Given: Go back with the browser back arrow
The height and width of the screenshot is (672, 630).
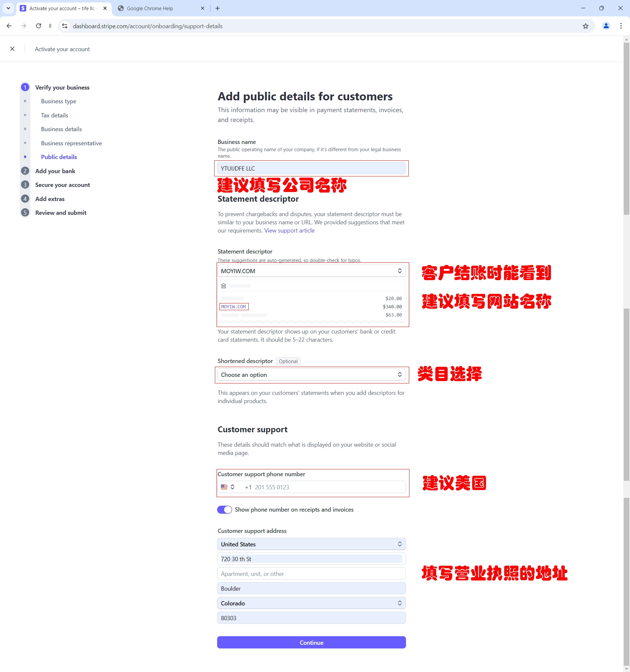Looking at the screenshot, I should coord(9,26).
